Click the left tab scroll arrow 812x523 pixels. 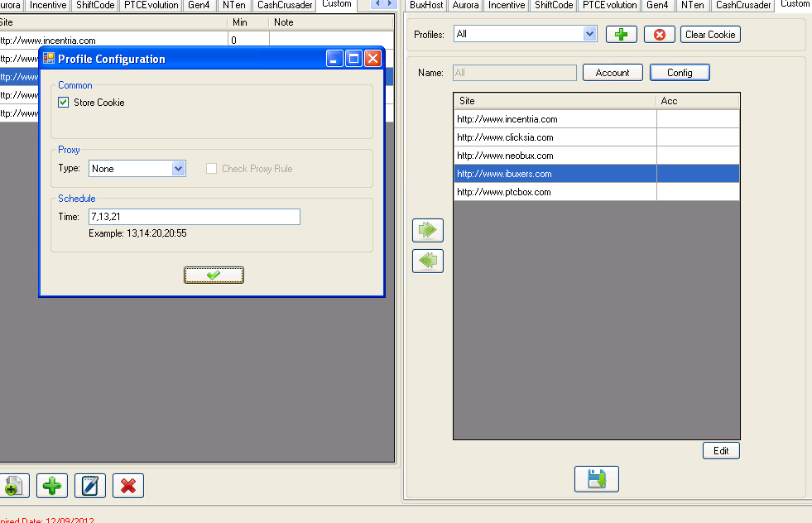click(x=377, y=4)
